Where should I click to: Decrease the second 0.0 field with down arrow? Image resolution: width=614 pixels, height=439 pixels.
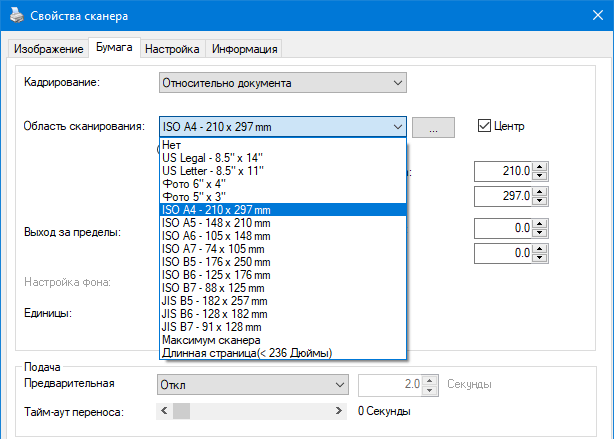[540, 258]
